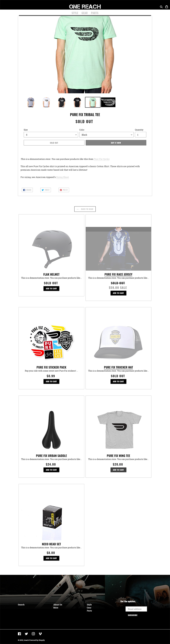170x644 pixels.
Task: Open Twitter profile icon in footer
Action: pyautogui.click(x=26, y=634)
